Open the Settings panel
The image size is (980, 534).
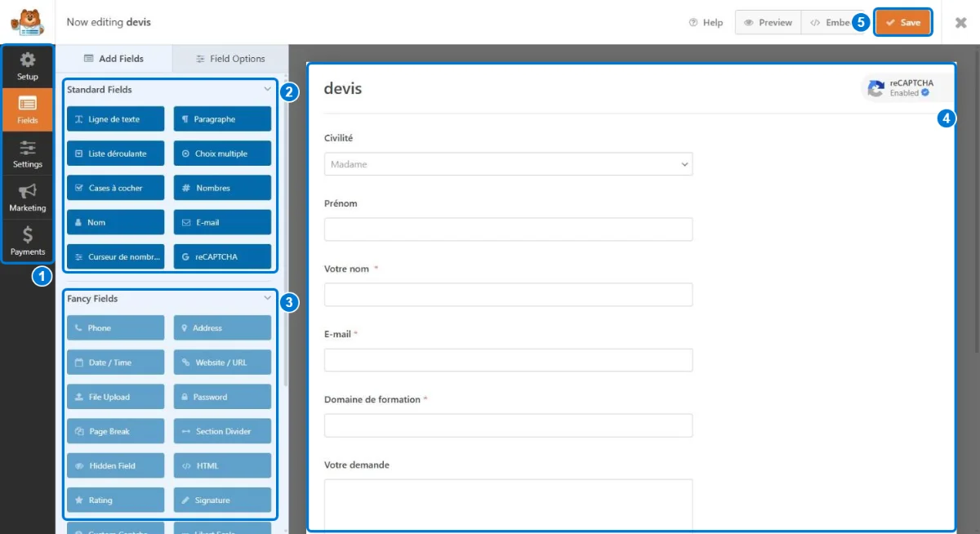tap(28, 154)
